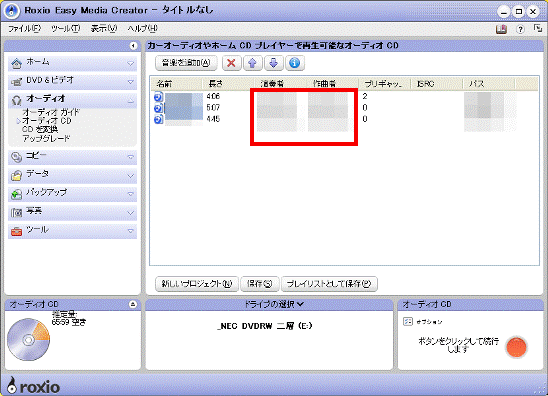The height and width of the screenshot is (396, 548).
Task: Expand the コピー sidebar section
Action: [72, 157]
